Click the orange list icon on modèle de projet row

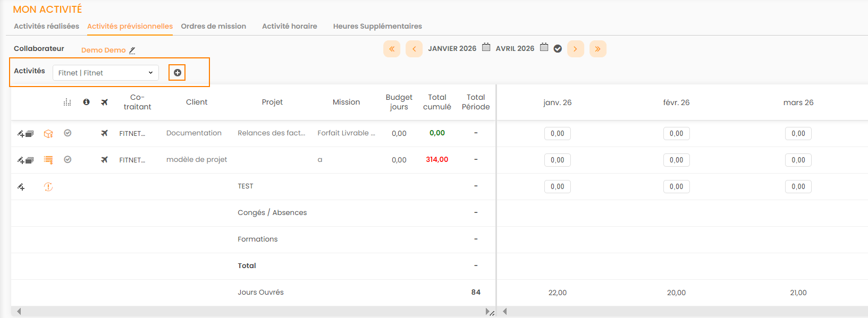(48, 160)
